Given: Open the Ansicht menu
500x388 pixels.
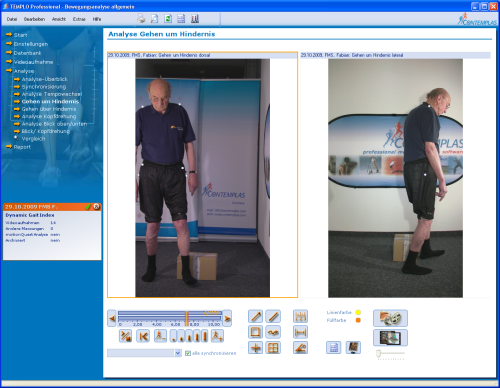Looking at the screenshot, I should [59, 19].
